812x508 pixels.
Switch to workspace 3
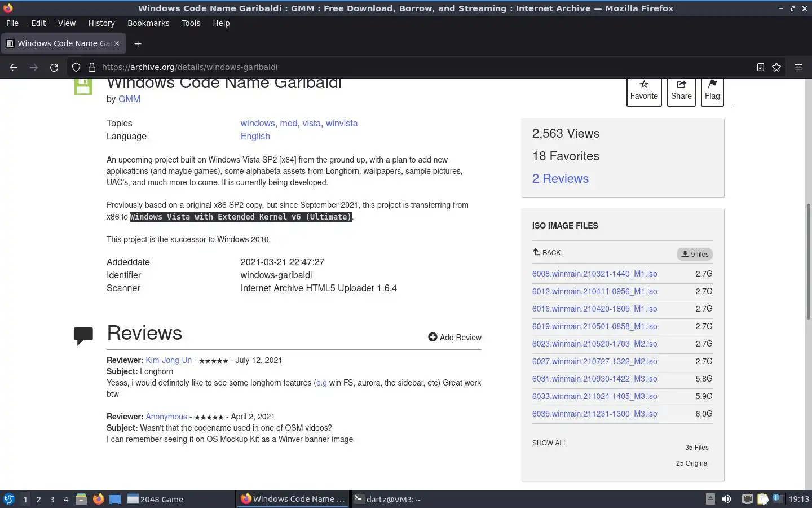tap(52, 499)
